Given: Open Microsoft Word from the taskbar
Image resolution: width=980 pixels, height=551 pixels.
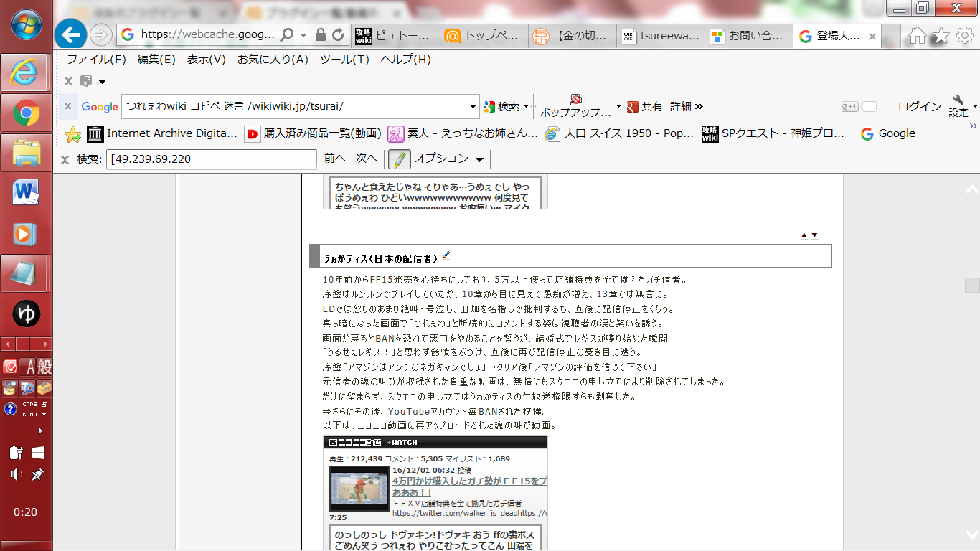Looking at the screenshot, I should [x=26, y=193].
